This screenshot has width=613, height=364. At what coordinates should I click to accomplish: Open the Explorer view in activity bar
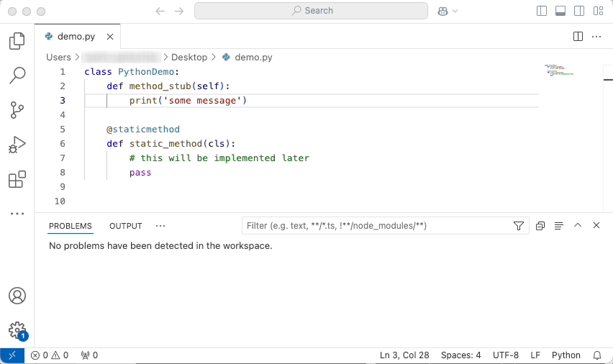pos(17,41)
